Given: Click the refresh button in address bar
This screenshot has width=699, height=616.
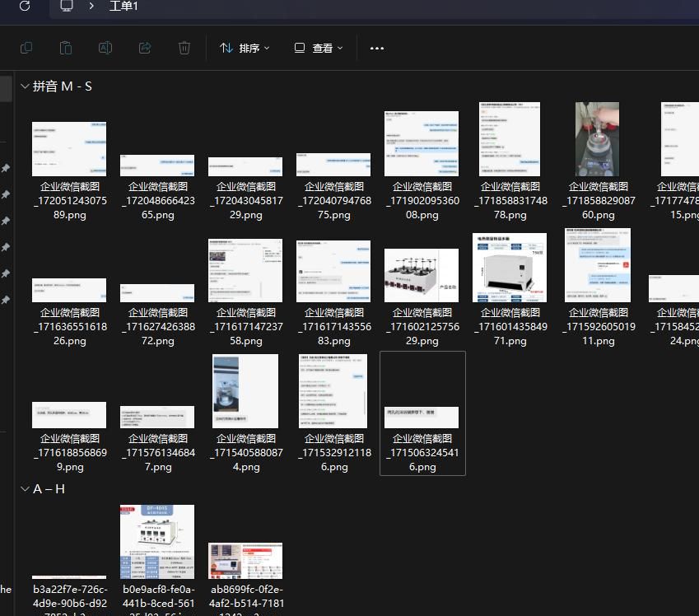Looking at the screenshot, I should pyautogui.click(x=25, y=7).
